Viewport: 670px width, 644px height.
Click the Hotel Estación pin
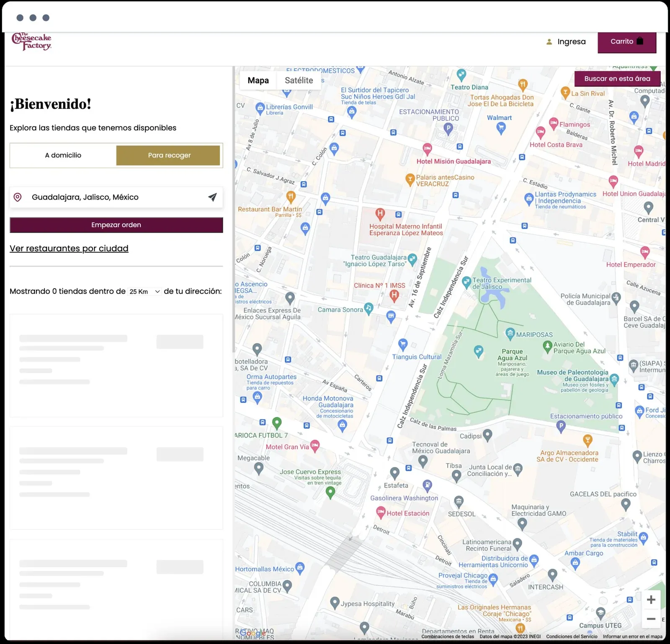(x=381, y=512)
